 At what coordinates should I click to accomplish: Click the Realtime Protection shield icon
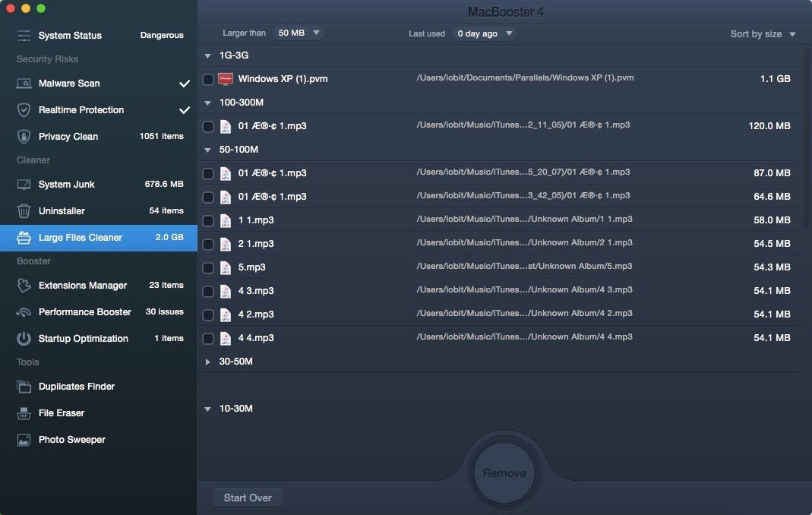point(24,110)
